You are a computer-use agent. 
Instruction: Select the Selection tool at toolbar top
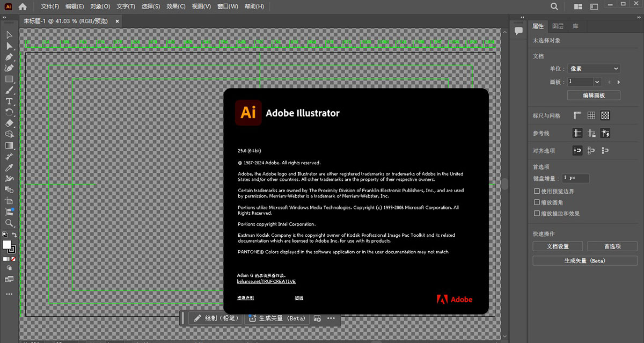click(x=9, y=35)
